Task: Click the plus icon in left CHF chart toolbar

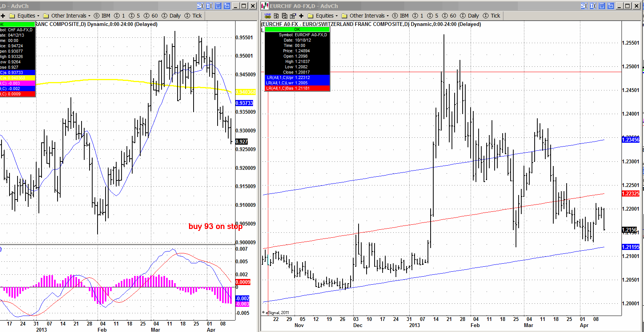Action: pyautogui.click(x=3, y=16)
